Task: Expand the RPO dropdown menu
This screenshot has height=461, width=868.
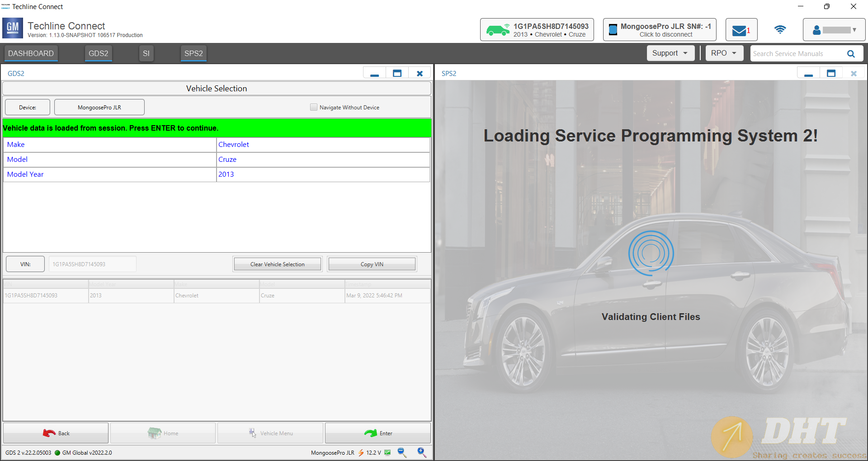Action: (x=724, y=53)
